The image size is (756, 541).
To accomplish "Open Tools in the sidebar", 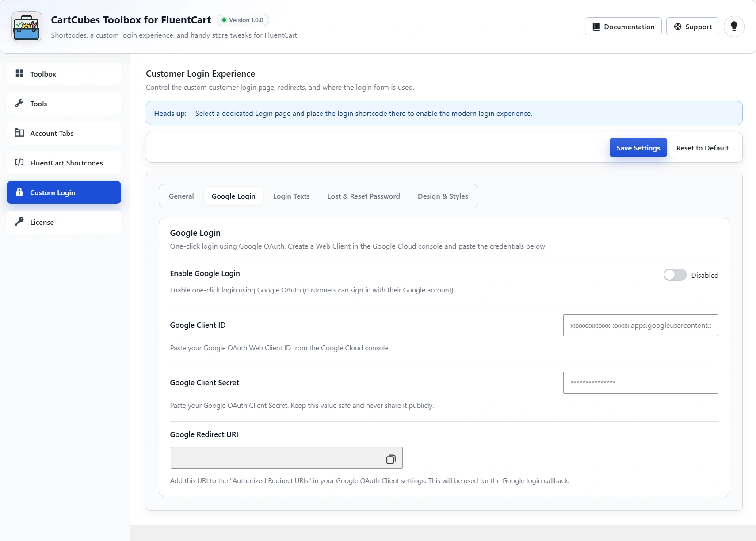I will tap(64, 104).
